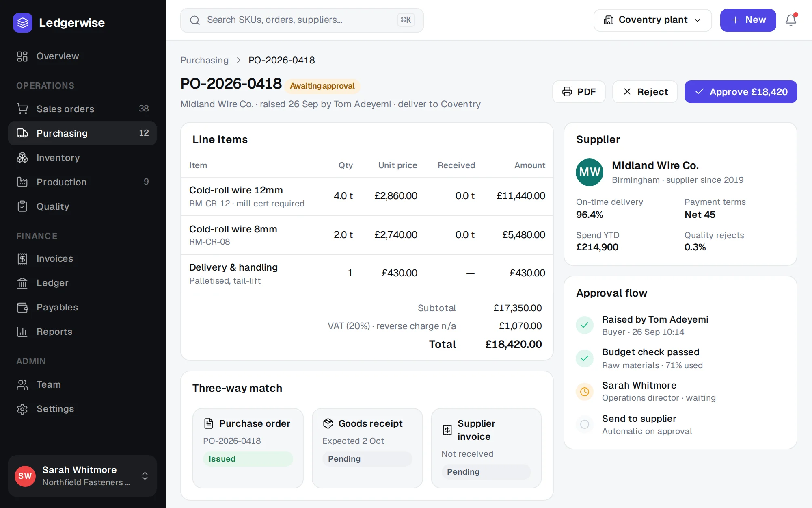Click the Send to supplier step circle
Screen dimensions: 812x508
coord(585,424)
